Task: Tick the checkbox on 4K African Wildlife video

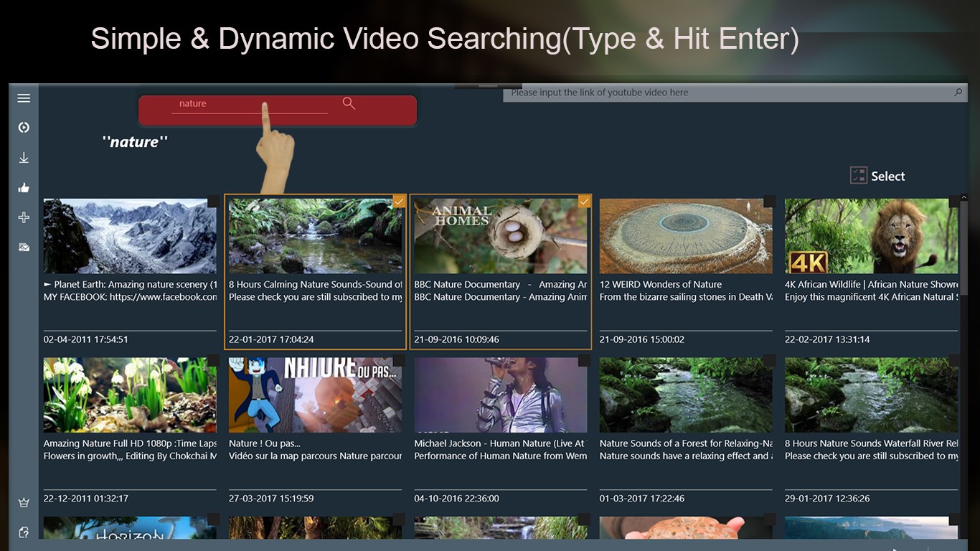Action: (x=954, y=202)
